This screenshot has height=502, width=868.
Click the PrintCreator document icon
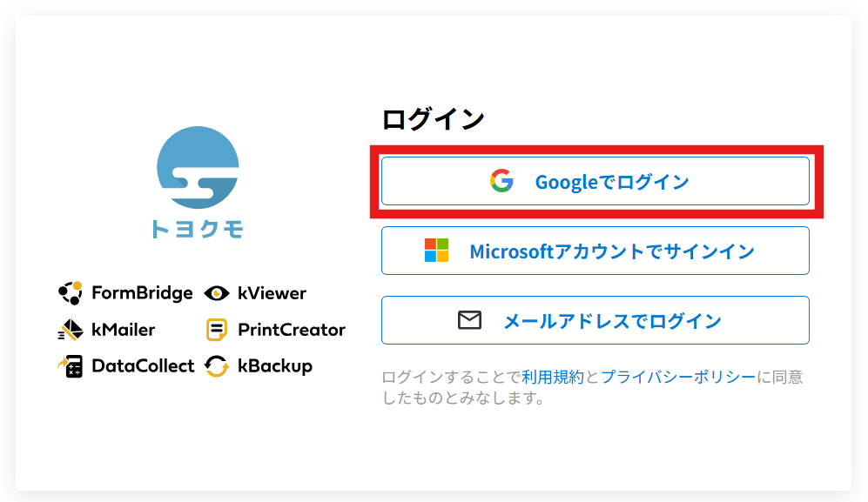tap(216, 330)
